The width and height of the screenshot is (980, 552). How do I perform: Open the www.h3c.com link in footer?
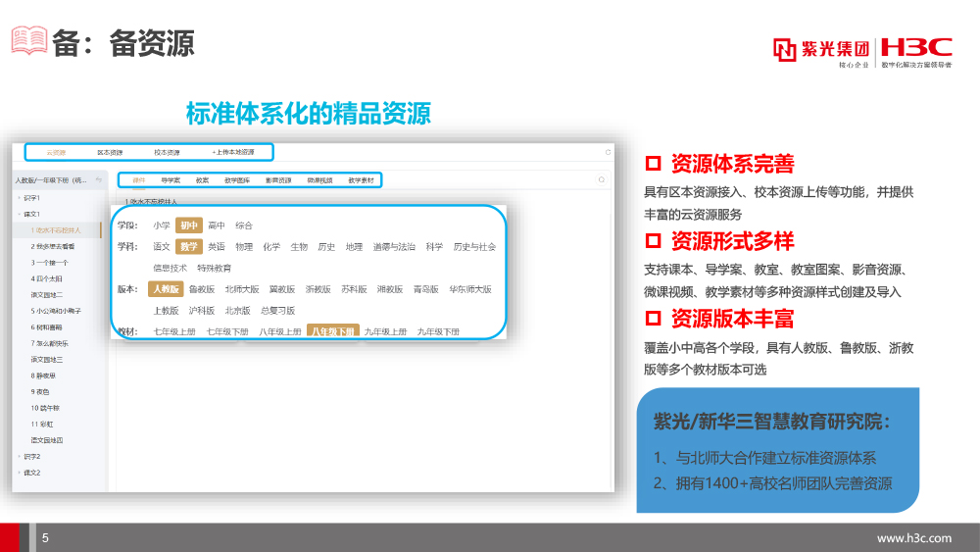coord(913,537)
